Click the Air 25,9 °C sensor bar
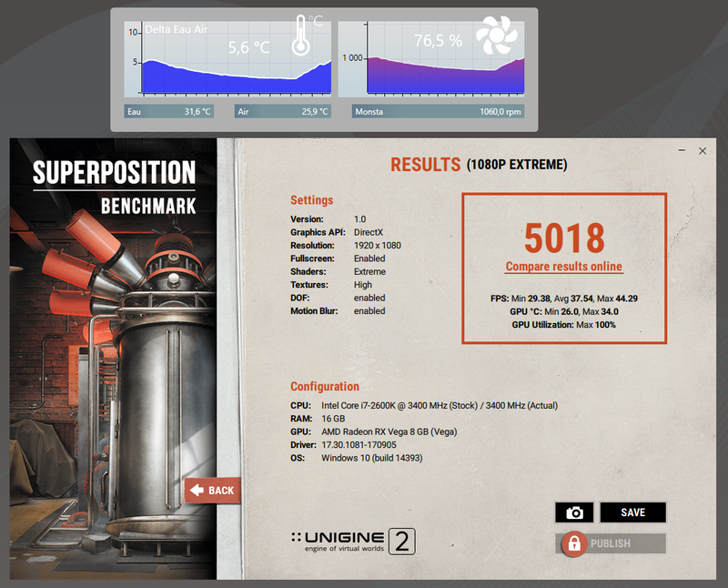The image size is (728, 588). click(283, 111)
